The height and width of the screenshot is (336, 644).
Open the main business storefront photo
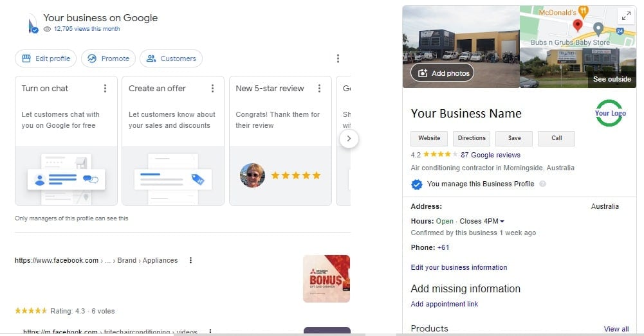[x=461, y=46]
